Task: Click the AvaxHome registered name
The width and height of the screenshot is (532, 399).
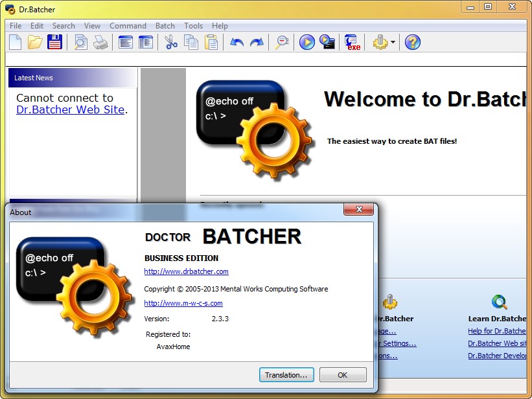Action: 174,347
